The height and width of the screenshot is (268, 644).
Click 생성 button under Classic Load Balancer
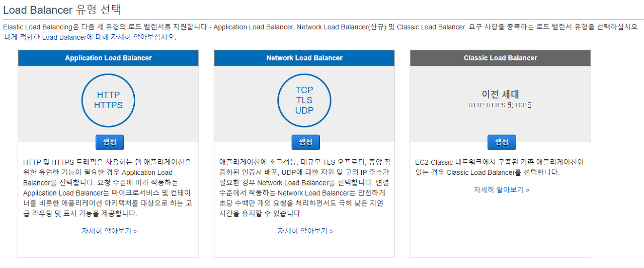tap(502, 142)
